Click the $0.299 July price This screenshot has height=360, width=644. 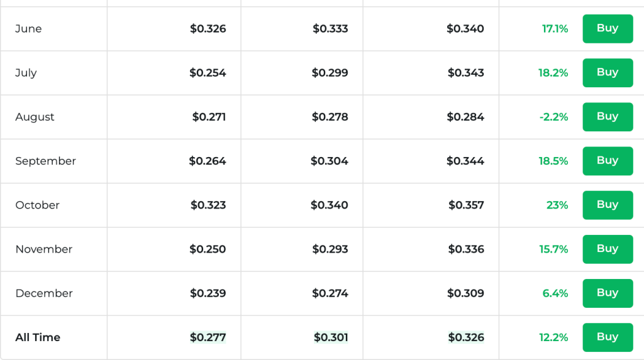[x=330, y=73]
